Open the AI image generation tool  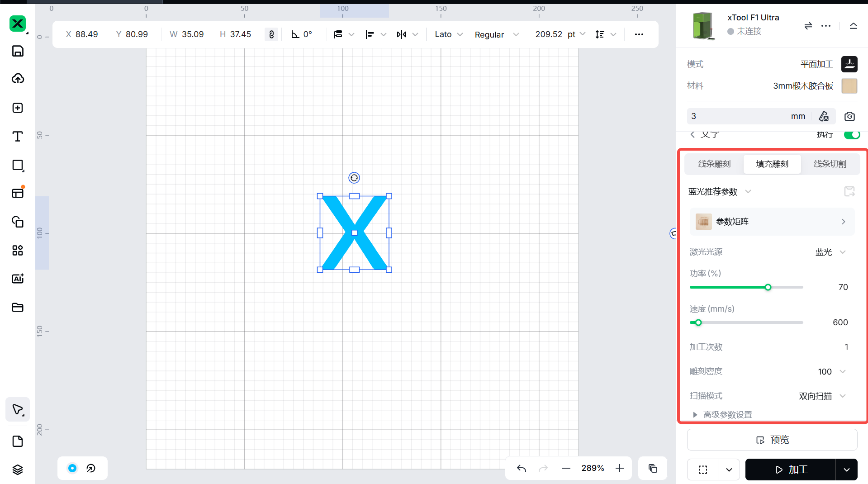click(18, 279)
